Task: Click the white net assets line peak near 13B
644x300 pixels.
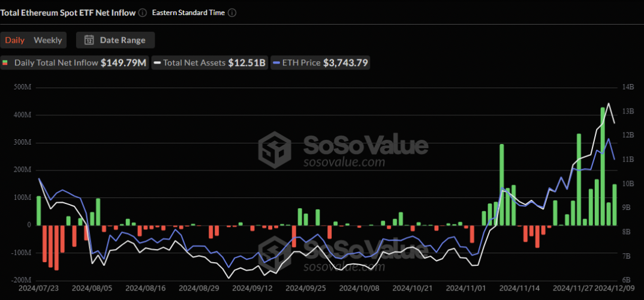Action: 609,104
